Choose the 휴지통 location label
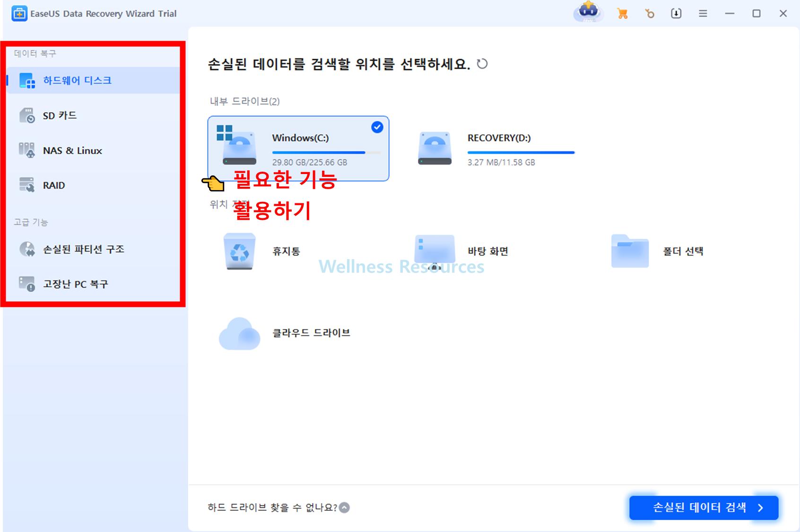 coord(286,251)
